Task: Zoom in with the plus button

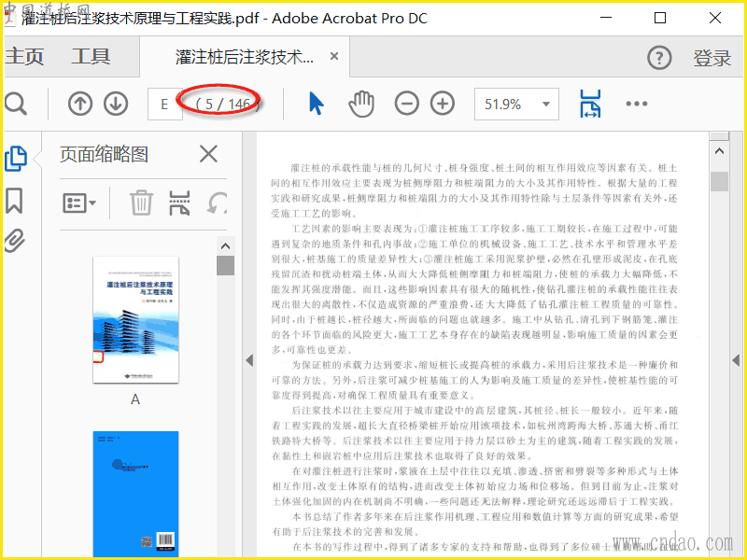Action: pyautogui.click(x=443, y=104)
